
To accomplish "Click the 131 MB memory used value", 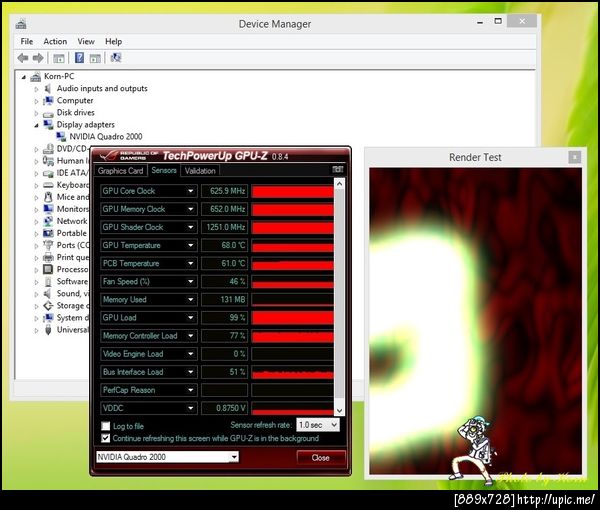I will click(x=225, y=300).
